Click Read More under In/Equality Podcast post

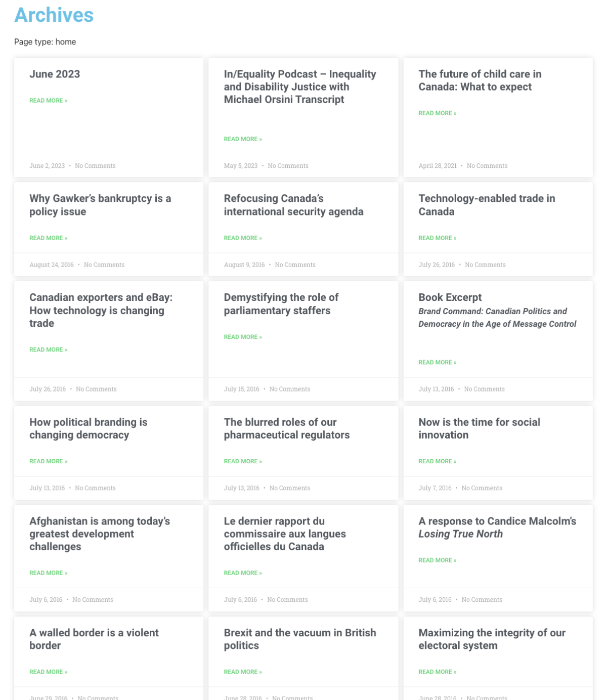pyautogui.click(x=243, y=139)
